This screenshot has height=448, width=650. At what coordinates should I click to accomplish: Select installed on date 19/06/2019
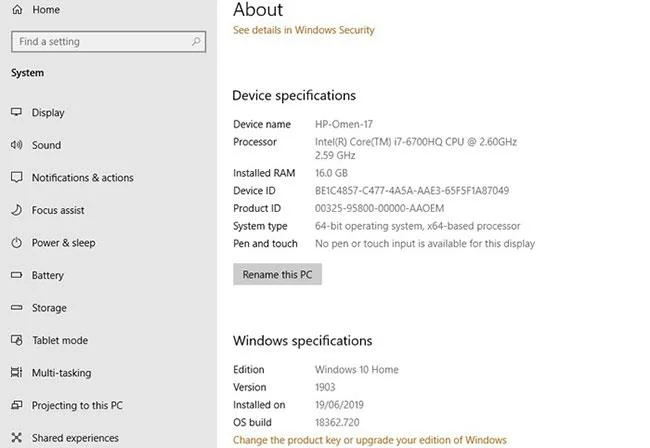click(x=339, y=404)
